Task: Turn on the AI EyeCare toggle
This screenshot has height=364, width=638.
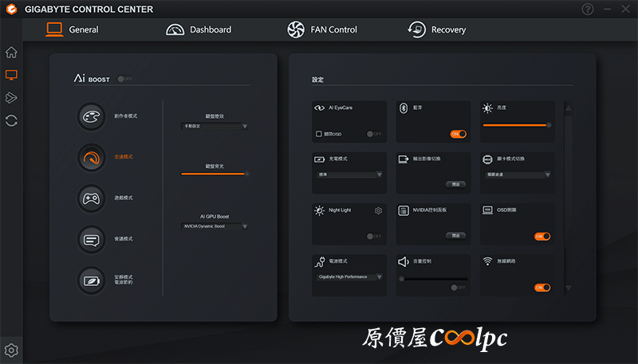Action: point(374,134)
